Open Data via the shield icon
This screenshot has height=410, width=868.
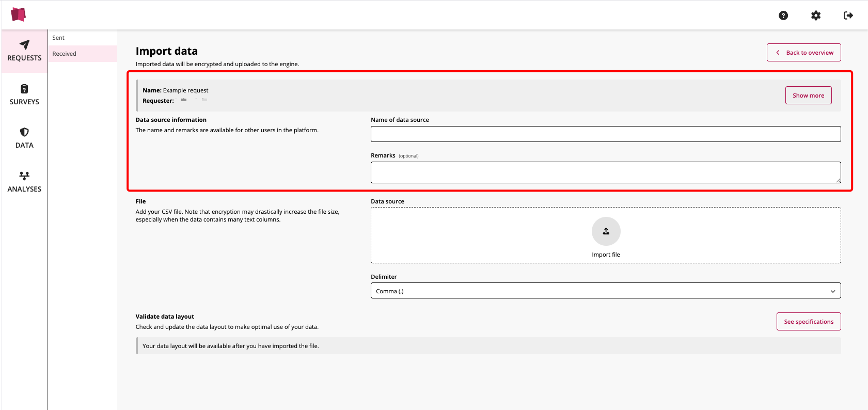24,132
